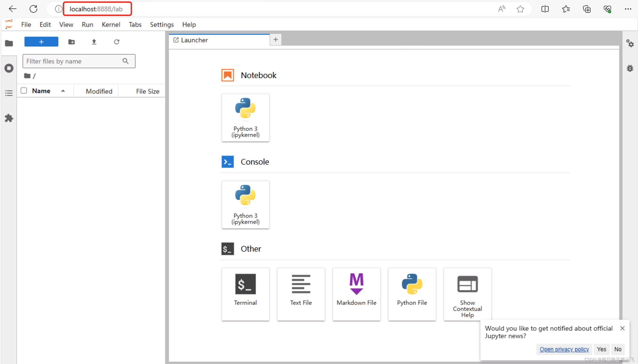Show the Table of Contents sidebar
638x364 pixels.
9,93
